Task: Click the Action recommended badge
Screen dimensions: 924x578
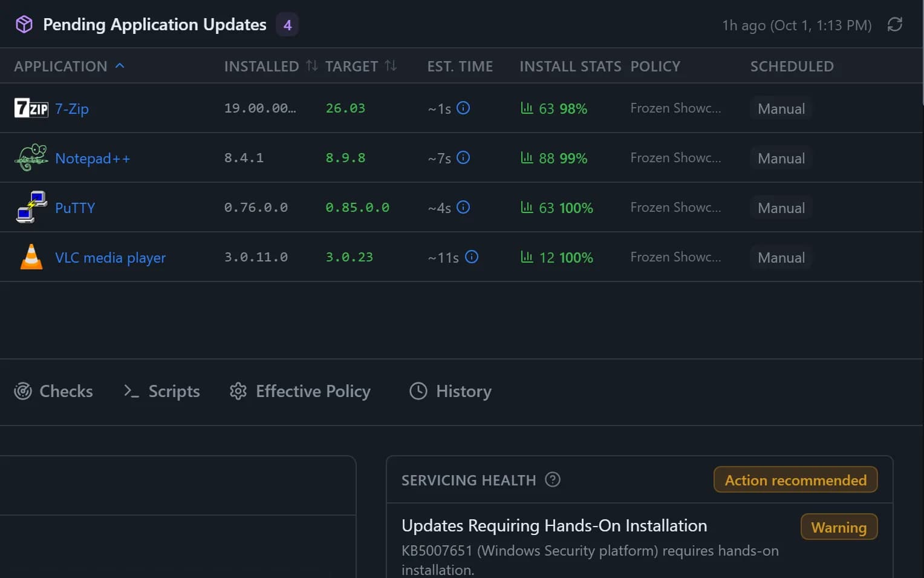Action: pos(796,479)
